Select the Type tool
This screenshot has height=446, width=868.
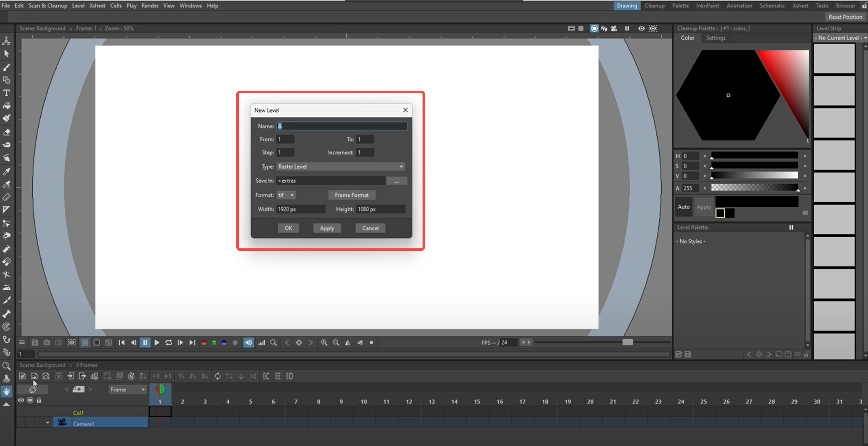click(x=6, y=93)
